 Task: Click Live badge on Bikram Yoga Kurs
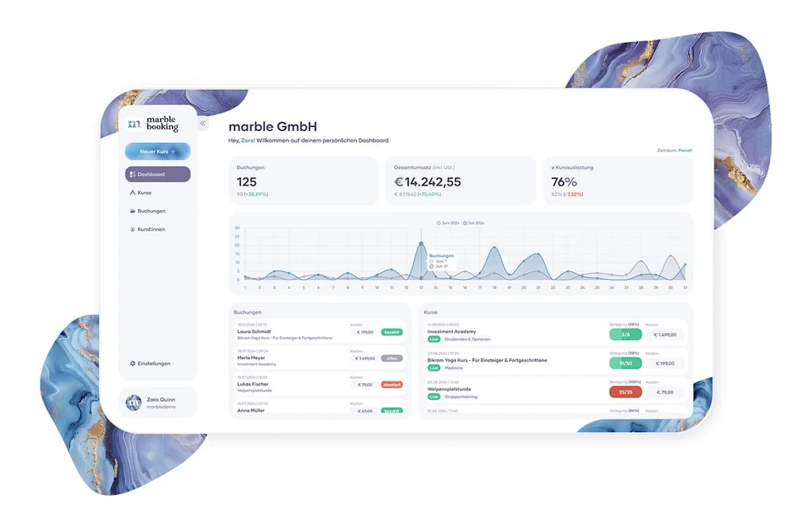(x=434, y=368)
